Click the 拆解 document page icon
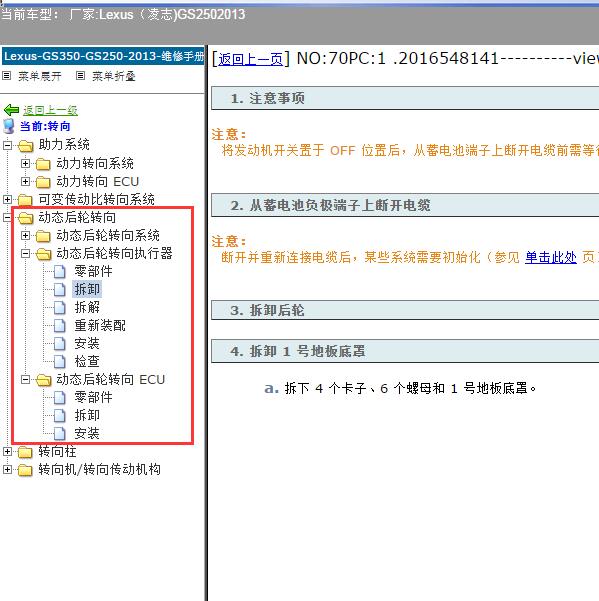 tap(59, 307)
